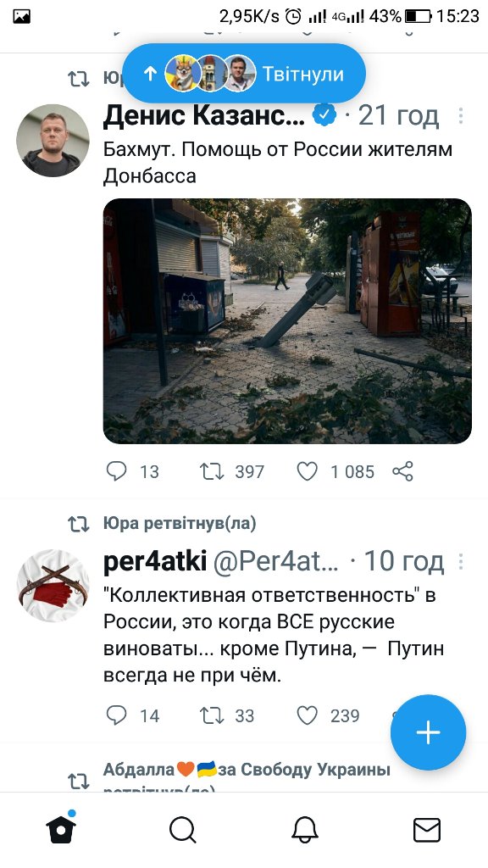The height and width of the screenshot is (868, 488).
Task: Open the per4atki username link
Action: tap(155, 562)
